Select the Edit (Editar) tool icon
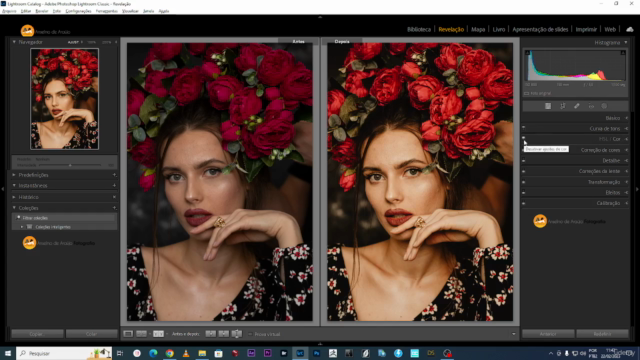Screen dimensions: 640x360 click(548, 106)
